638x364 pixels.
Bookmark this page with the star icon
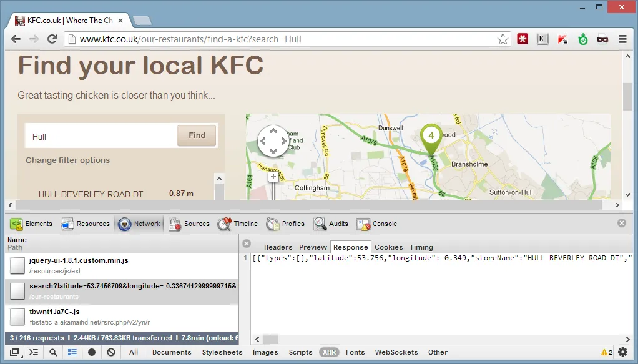point(503,39)
